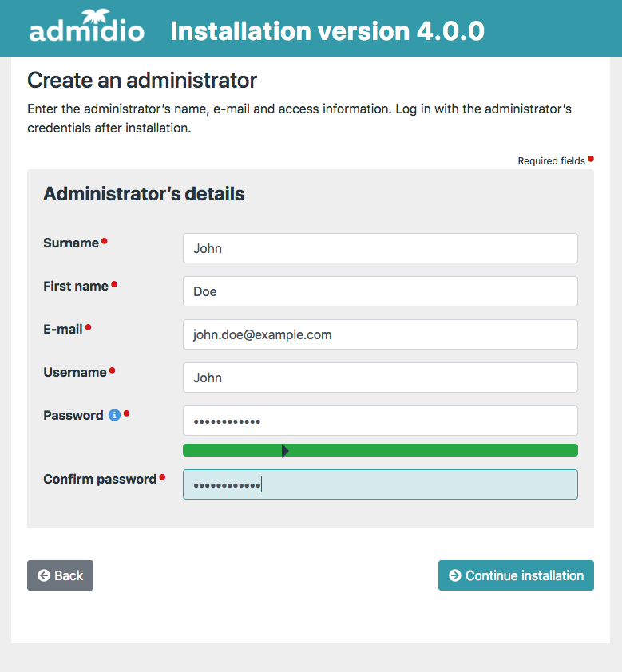Image resolution: width=622 pixels, height=672 pixels.
Task: Click the Confirm password field
Action: pos(380,484)
